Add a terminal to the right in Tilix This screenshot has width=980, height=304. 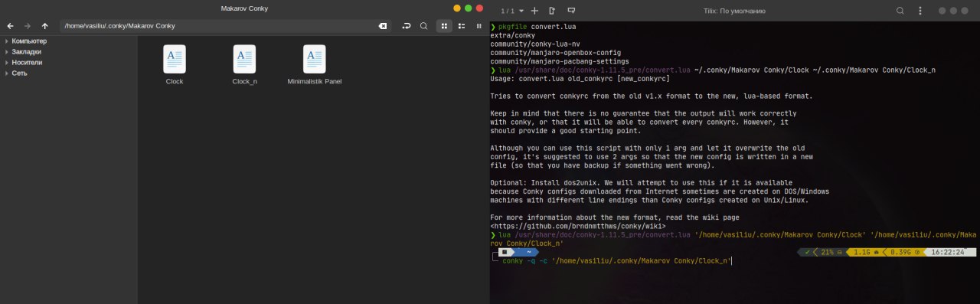[552, 11]
